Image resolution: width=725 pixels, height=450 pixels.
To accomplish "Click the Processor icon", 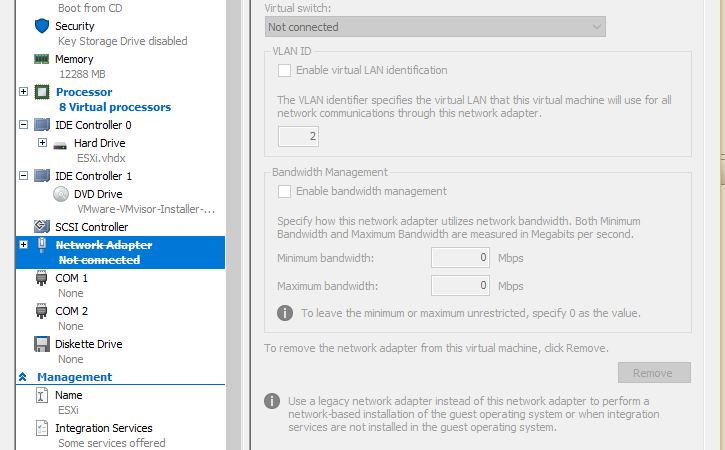I will [42, 92].
